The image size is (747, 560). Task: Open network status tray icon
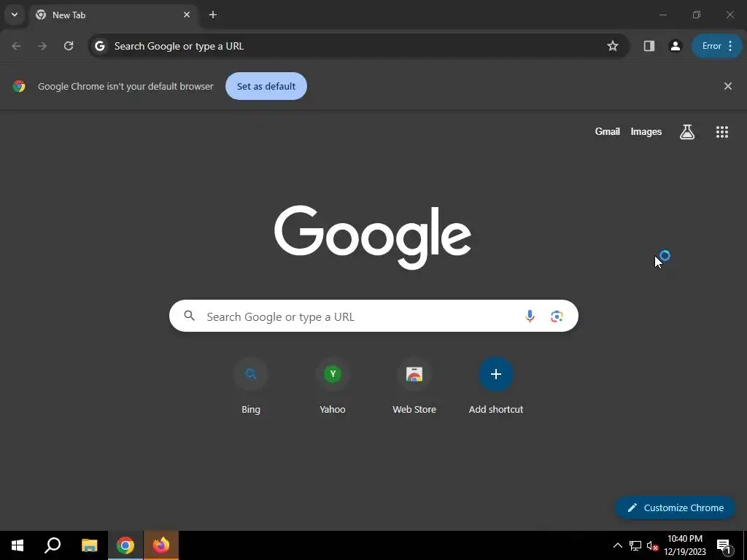635,545
